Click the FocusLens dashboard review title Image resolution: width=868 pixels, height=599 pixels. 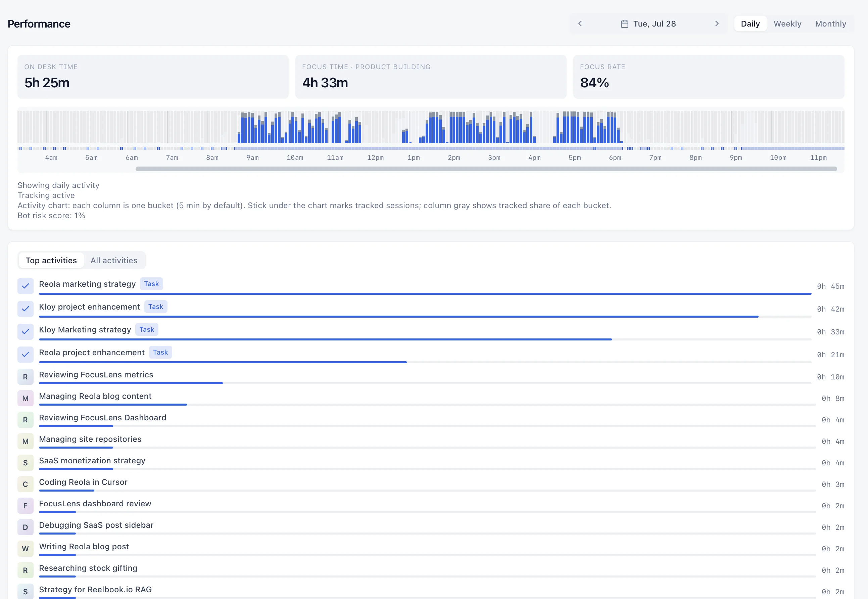[x=95, y=503]
